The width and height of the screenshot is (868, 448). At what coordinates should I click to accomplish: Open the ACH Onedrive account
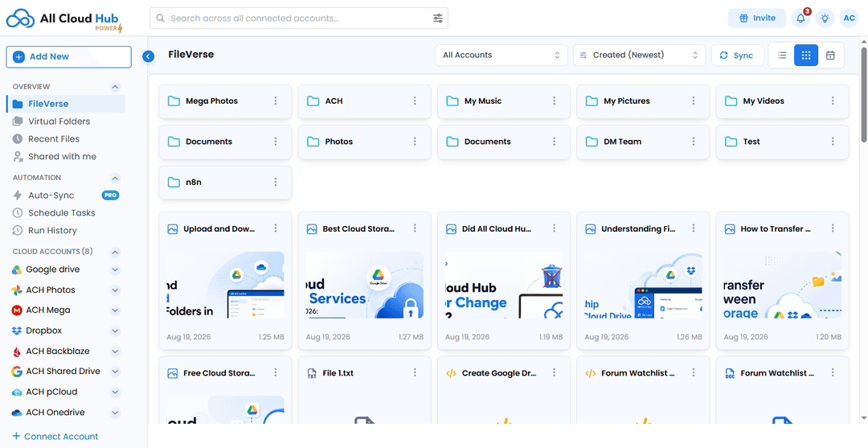(55, 413)
